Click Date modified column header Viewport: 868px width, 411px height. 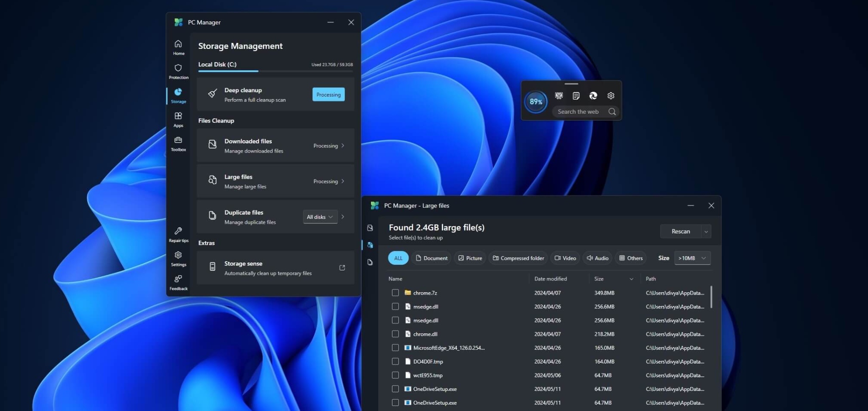click(x=550, y=279)
